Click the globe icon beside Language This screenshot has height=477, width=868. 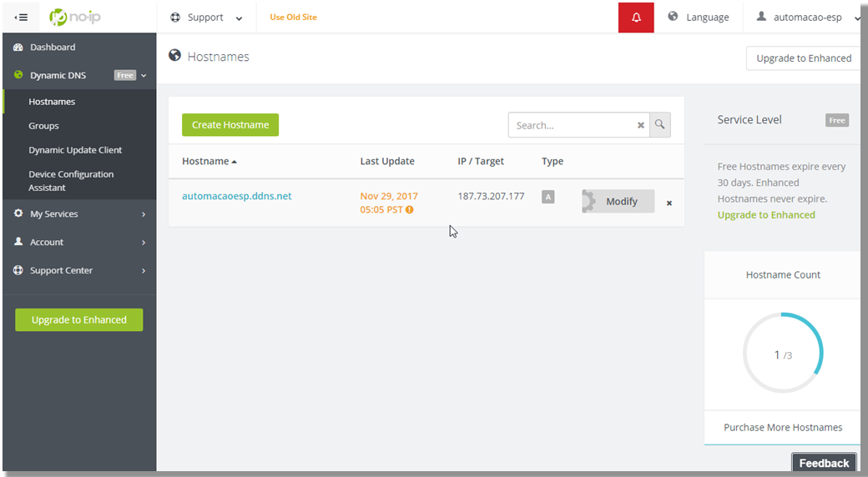(x=673, y=17)
